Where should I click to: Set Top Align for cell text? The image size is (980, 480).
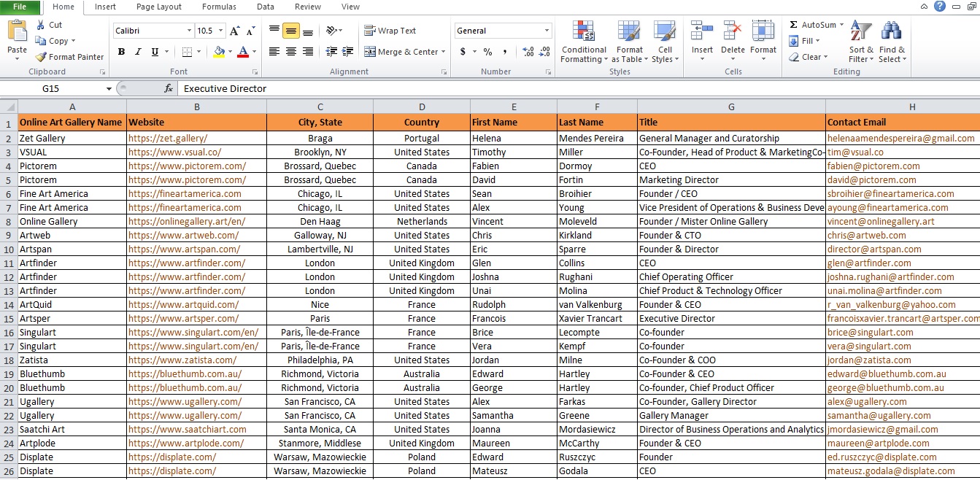274,31
